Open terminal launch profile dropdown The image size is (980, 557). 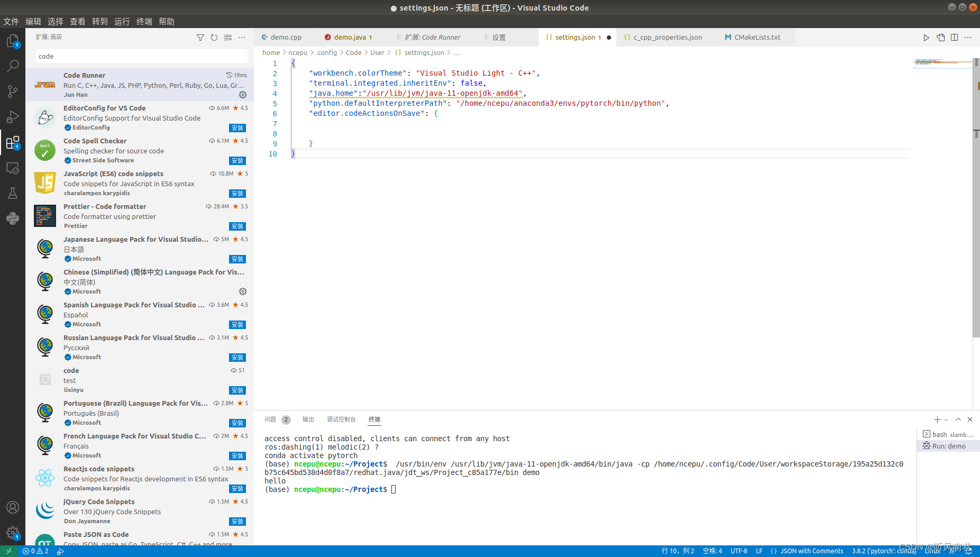pos(946,419)
